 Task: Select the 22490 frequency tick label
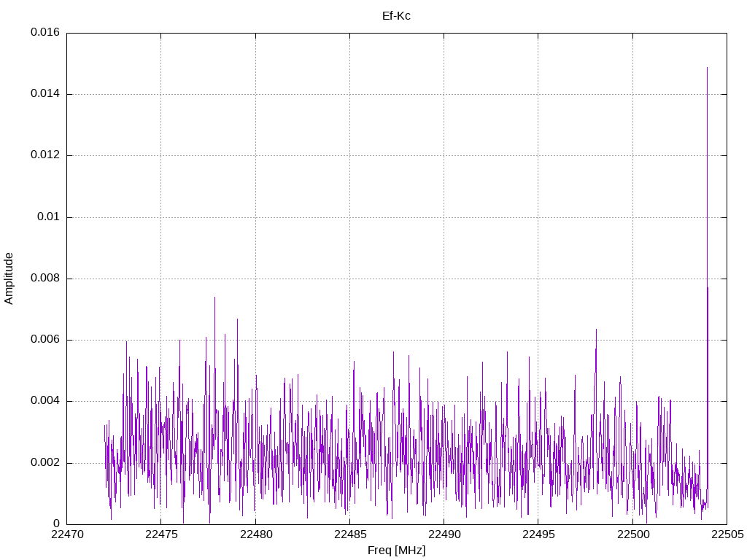point(444,534)
